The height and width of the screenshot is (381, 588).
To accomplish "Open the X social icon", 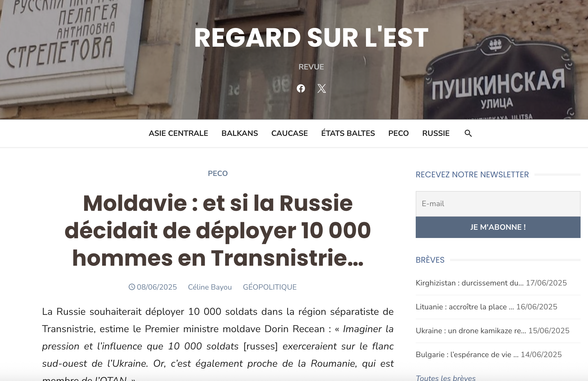I will (321, 88).
